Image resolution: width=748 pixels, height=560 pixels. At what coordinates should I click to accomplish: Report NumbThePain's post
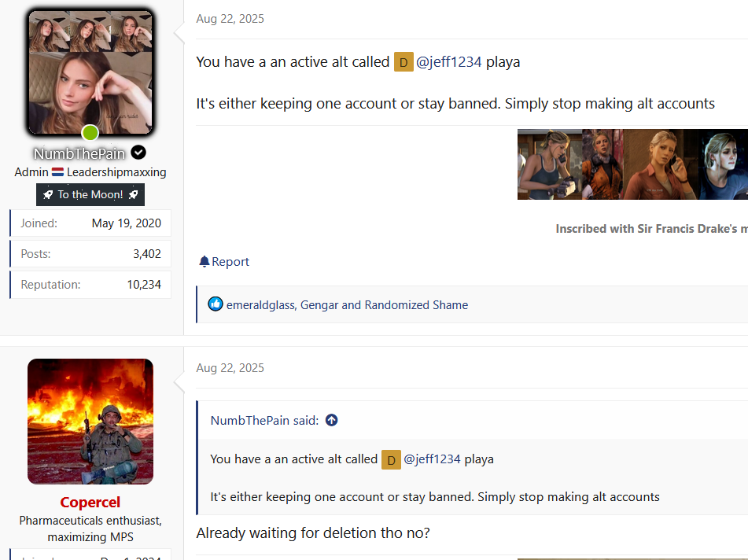224,261
